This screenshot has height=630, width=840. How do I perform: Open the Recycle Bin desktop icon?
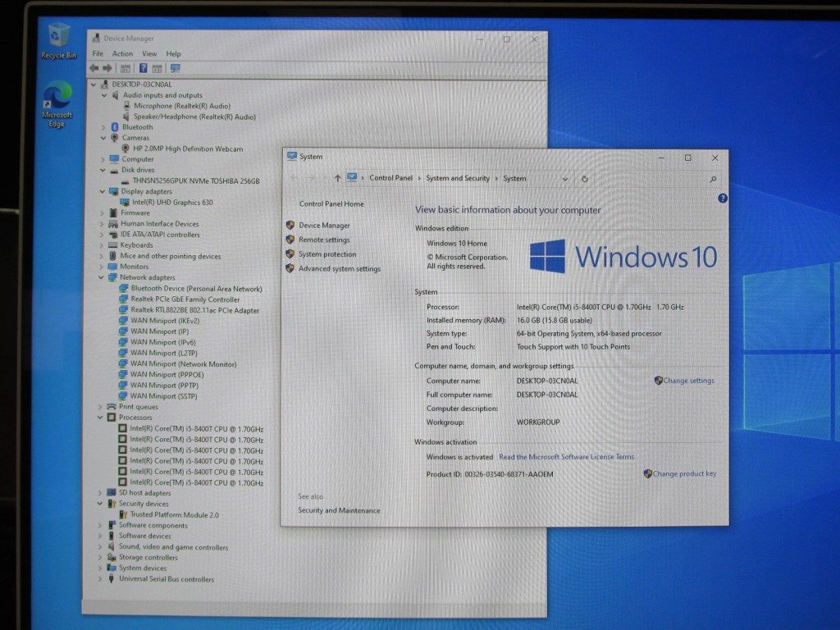click(58, 41)
